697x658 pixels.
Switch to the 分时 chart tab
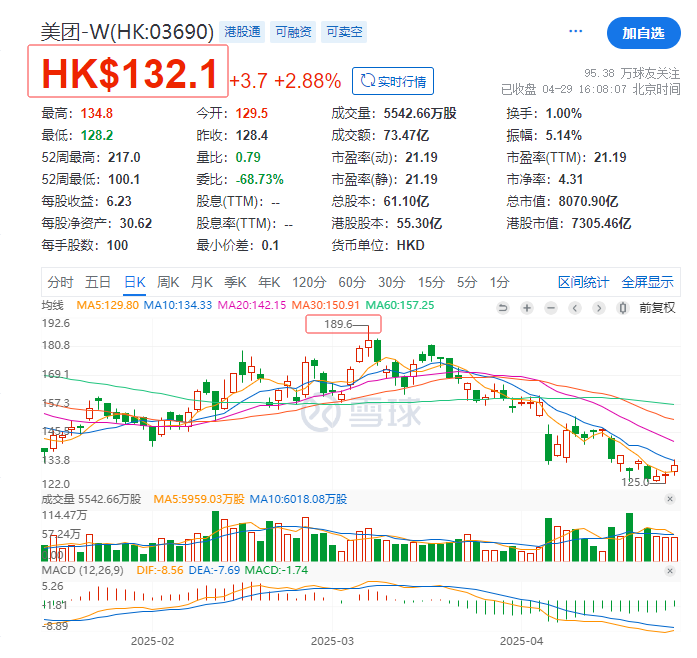(x=60, y=282)
